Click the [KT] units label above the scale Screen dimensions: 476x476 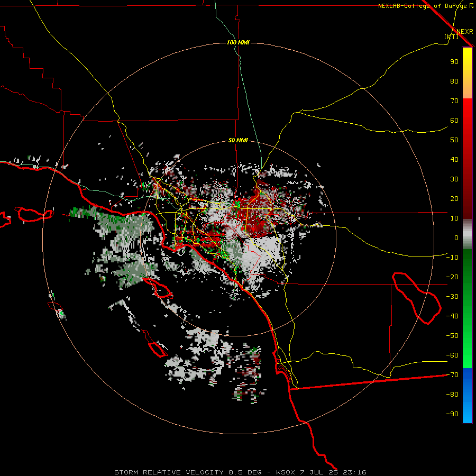[x=452, y=36]
